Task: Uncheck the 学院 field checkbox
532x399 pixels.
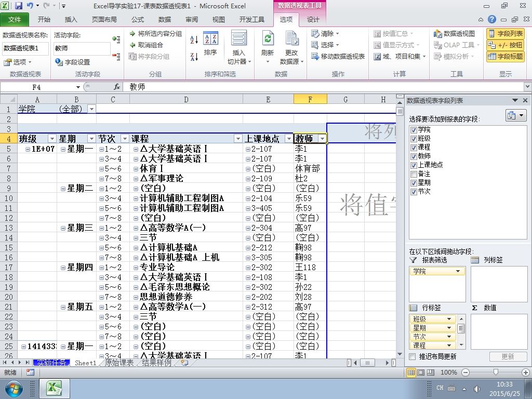Action: [x=413, y=129]
